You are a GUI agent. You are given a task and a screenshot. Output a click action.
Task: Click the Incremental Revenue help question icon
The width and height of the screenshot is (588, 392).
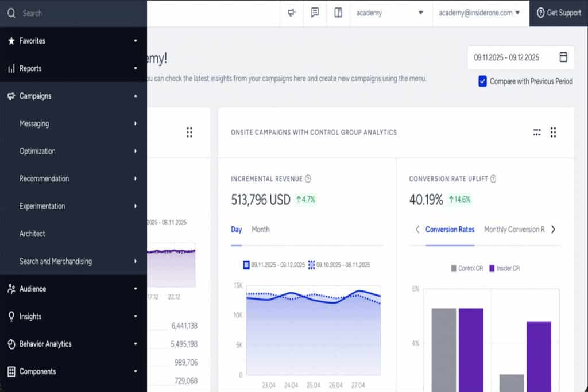[308, 179]
